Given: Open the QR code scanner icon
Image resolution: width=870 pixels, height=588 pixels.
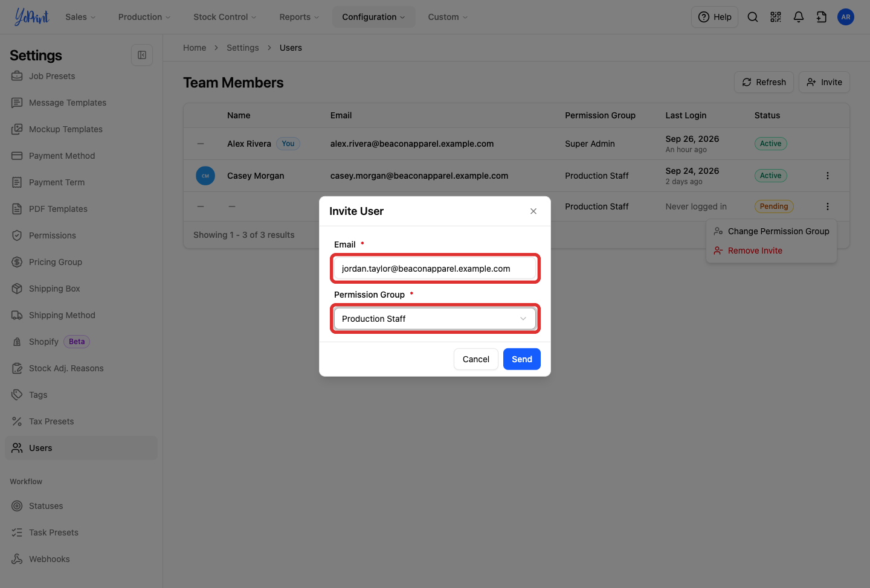Looking at the screenshot, I should coord(776,17).
